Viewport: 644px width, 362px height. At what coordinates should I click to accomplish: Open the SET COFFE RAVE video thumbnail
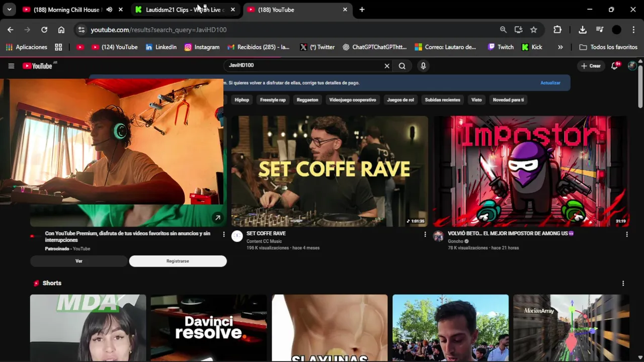pos(330,171)
